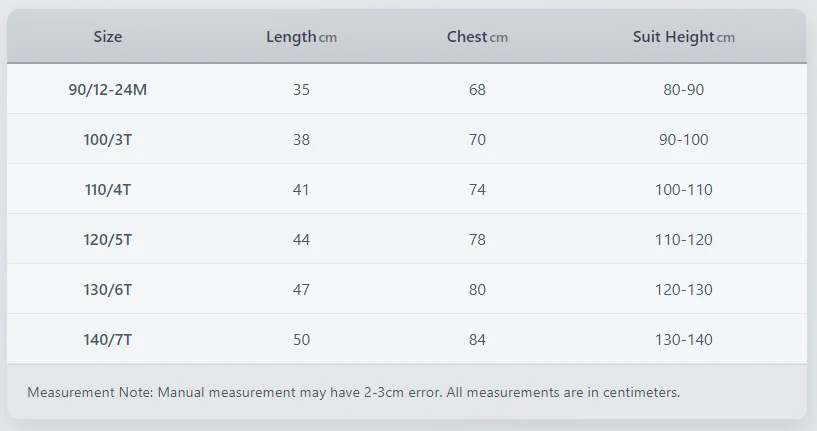This screenshot has height=431, width=817.
Task: Select length value 44 in 120/5T row
Action: (x=301, y=239)
